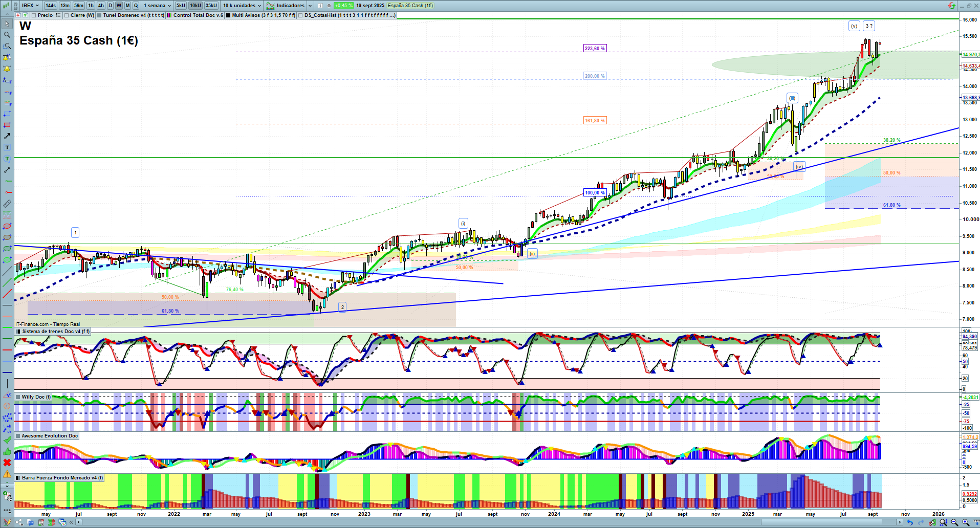The height and width of the screenshot is (528, 980).
Task: Select the green horizontal line tool
Action: coord(7,181)
